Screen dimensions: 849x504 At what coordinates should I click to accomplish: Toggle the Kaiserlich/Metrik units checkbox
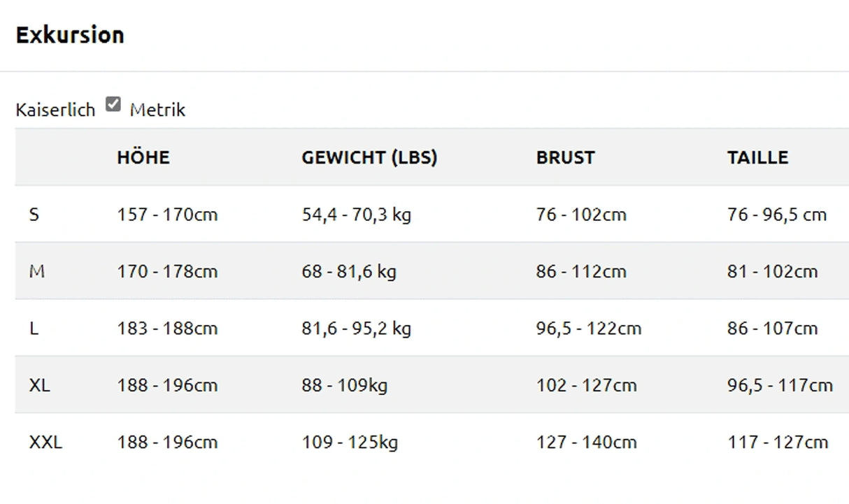pyautogui.click(x=113, y=105)
